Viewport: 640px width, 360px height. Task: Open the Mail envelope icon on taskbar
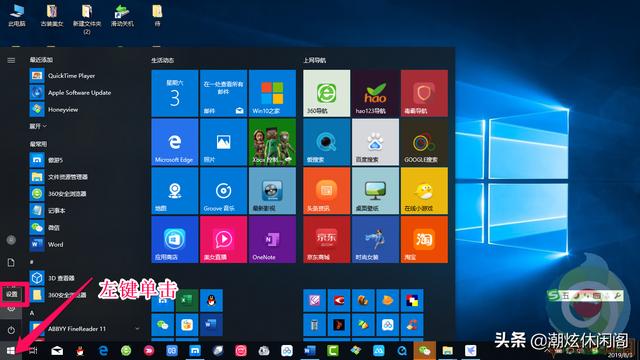(x=57, y=351)
